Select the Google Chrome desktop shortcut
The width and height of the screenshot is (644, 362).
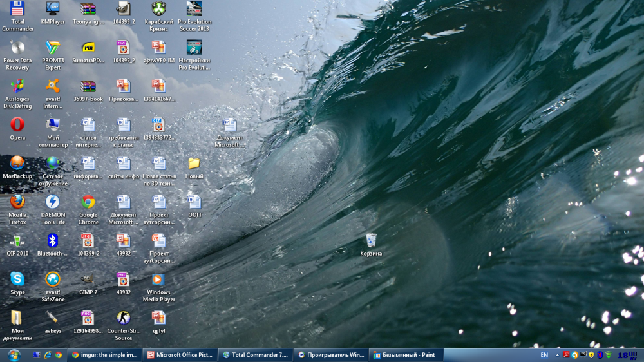88,209
